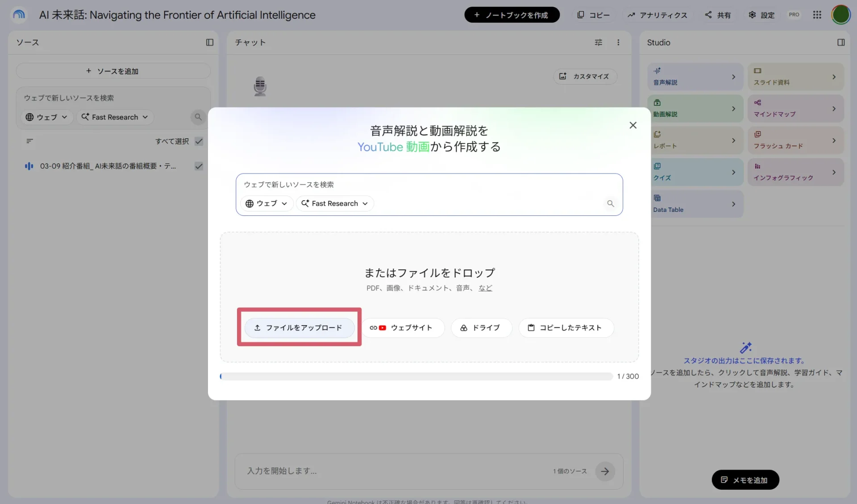Open Infographic in Studio

tap(795, 172)
